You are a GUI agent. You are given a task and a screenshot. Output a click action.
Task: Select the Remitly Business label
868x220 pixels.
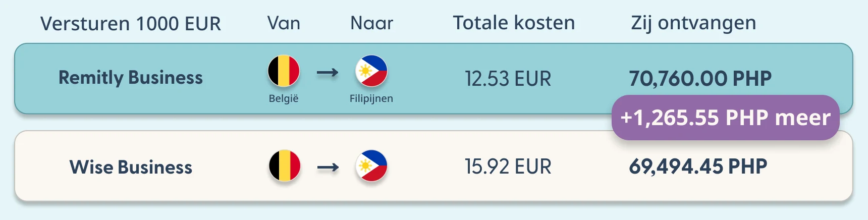click(x=131, y=78)
